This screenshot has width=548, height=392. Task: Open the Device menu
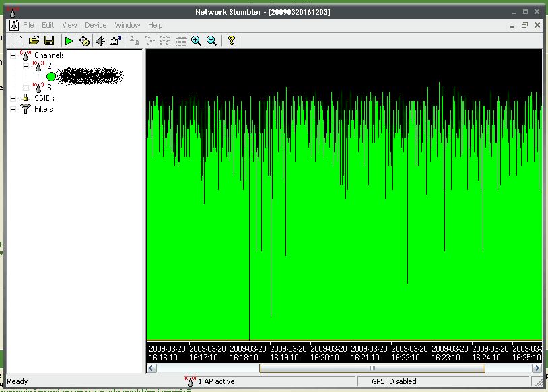96,25
